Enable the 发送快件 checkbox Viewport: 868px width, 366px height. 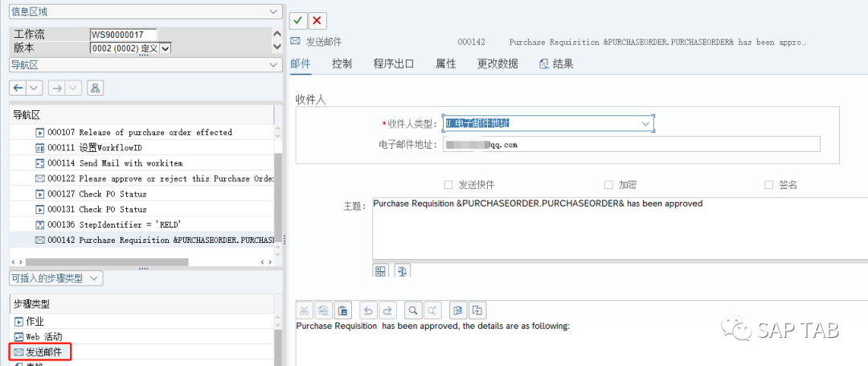[448, 185]
